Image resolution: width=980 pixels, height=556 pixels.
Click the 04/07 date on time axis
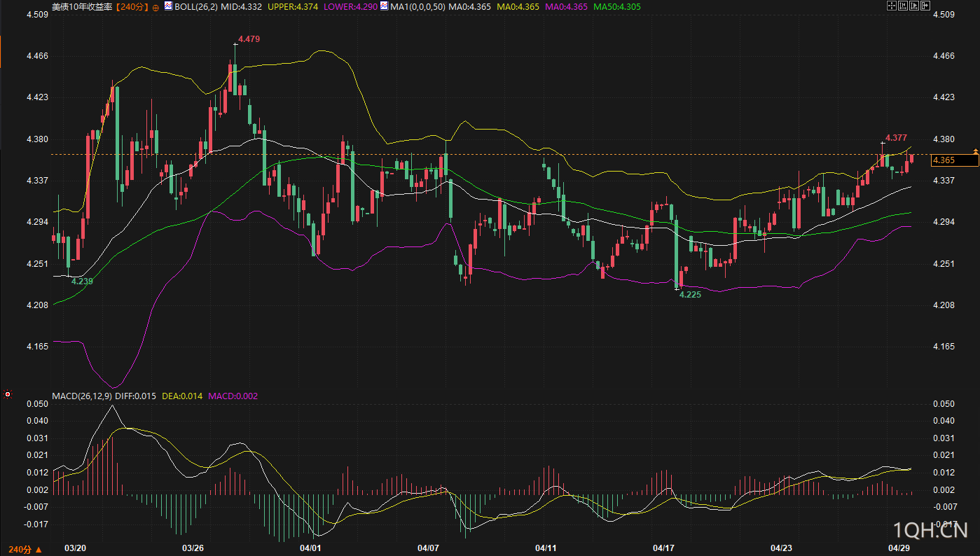click(x=428, y=547)
